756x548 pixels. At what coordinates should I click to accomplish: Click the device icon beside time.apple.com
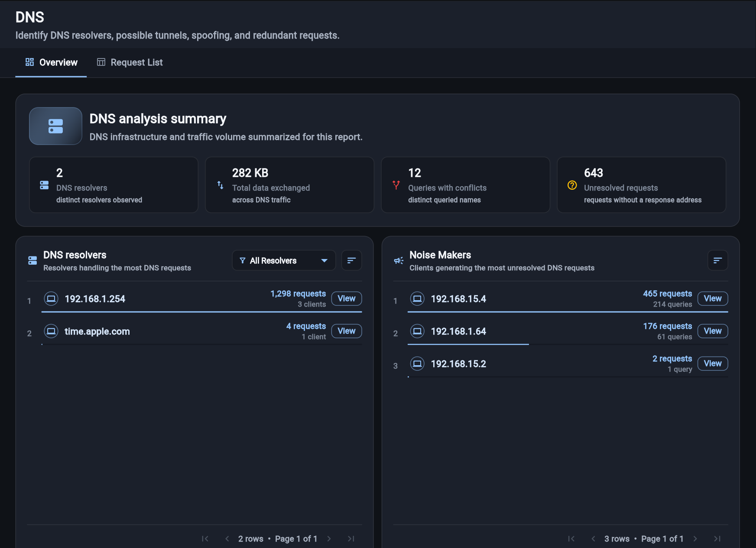coord(51,331)
